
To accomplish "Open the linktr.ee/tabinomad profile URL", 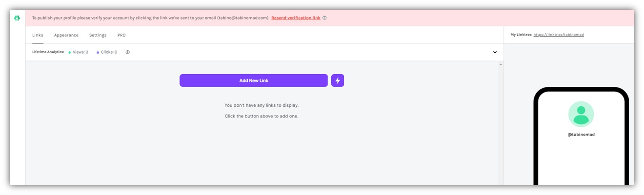I will pyautogui.click(x=559, y=35).
